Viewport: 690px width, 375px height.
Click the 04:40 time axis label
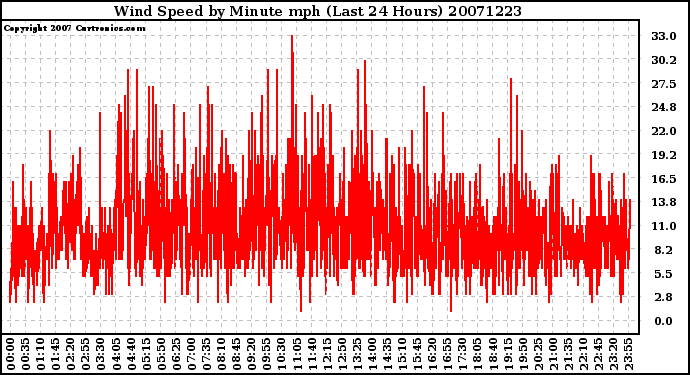click(131, 354)
